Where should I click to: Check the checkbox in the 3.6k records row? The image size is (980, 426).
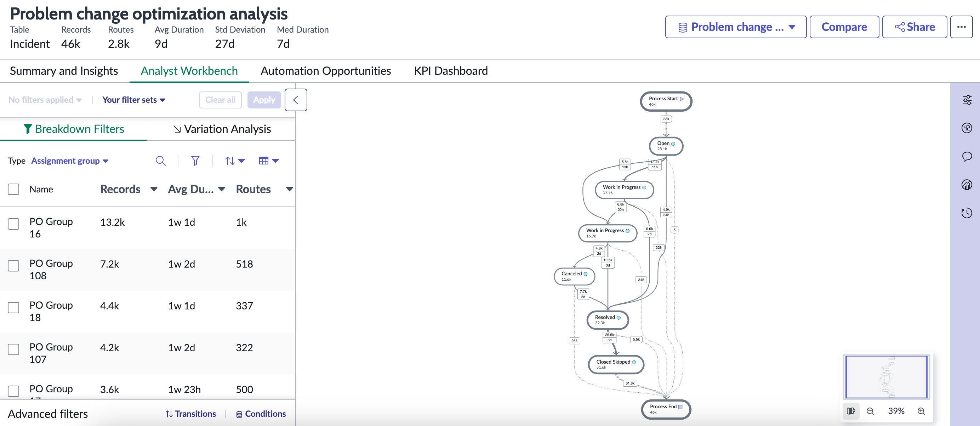click(14, 391)
